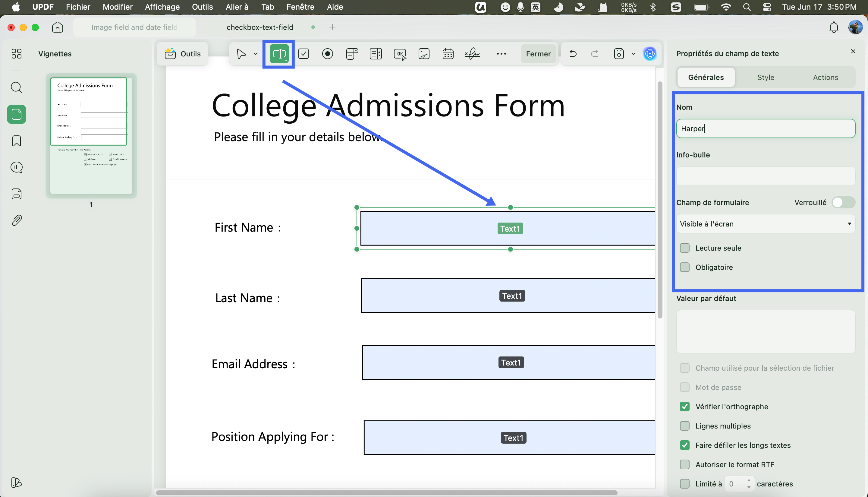
Task: Select the OK button form tool
Action: point(400,54)
